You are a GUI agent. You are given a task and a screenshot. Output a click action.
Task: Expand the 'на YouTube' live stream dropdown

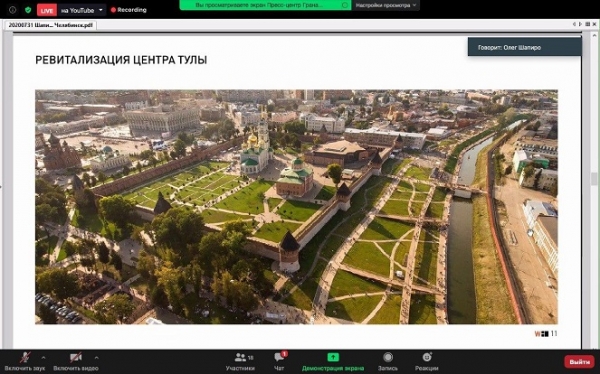[x=101, y=10]
